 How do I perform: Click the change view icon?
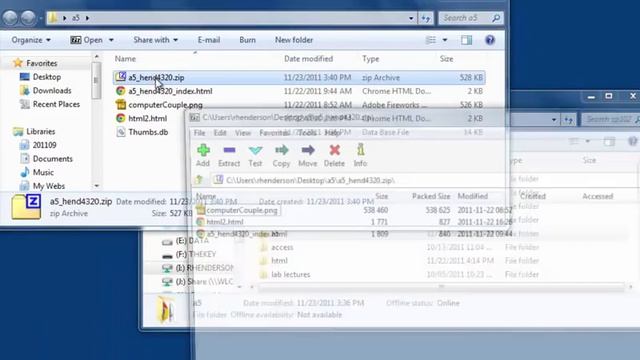(x=431, y=40)
